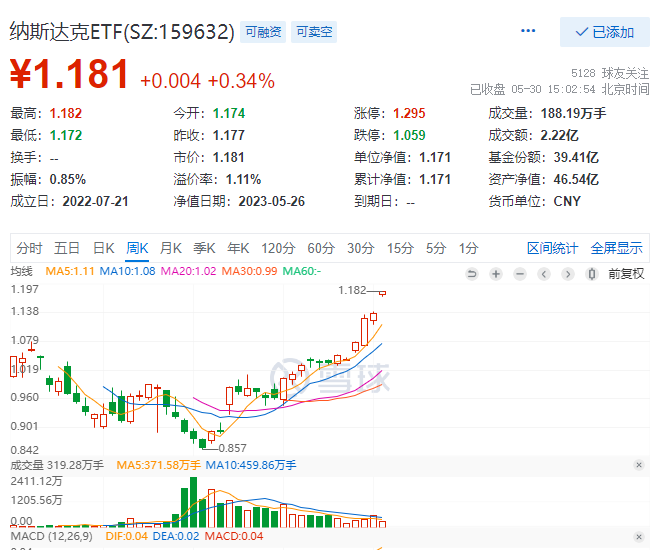The width and height of the screenshot is (657, 550).
Task: Move chart right with the right arrow icon
Action: (568, 274)
